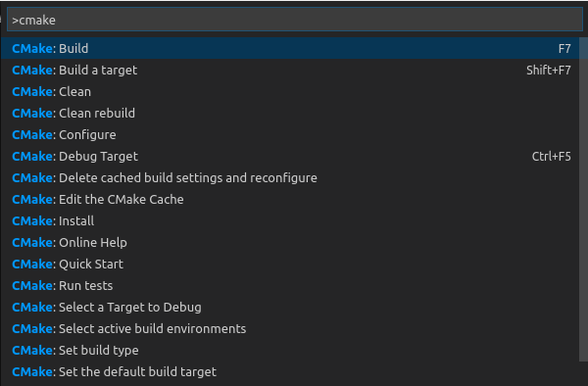Launch CMake: Quick Start
The image size is (588, 386).
coord(290,264)
